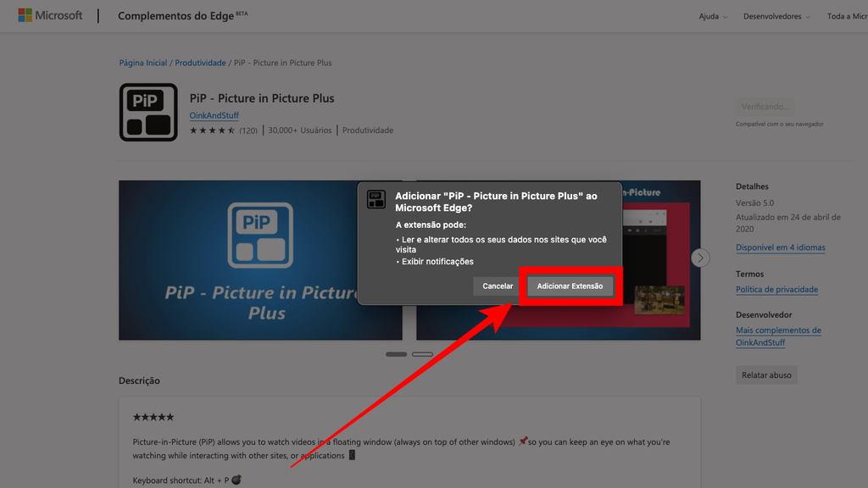Click the Compatível com o seu navegador text
Image resolution: width=868 pixels, height=488 pixels.
pos(780,124)
